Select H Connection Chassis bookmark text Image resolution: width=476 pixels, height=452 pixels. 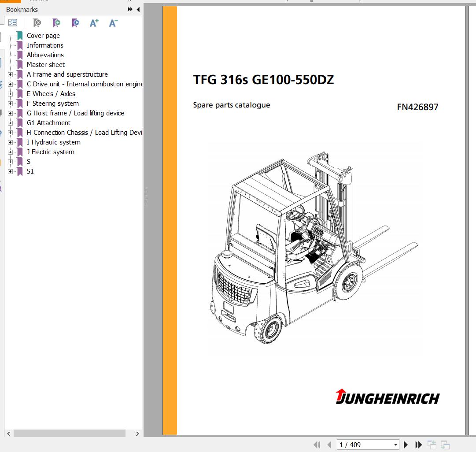click(84, 133)
